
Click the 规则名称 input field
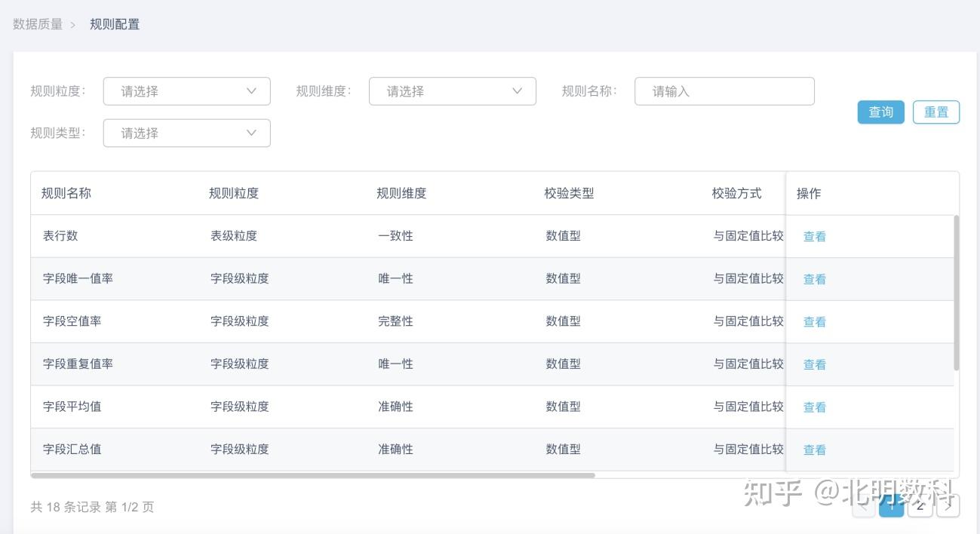pos(724,91)
